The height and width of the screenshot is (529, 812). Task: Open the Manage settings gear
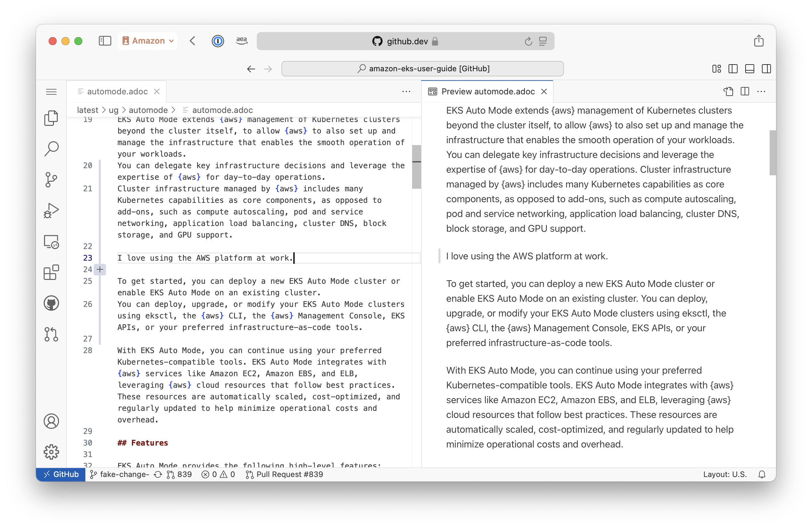pos(51,452)
